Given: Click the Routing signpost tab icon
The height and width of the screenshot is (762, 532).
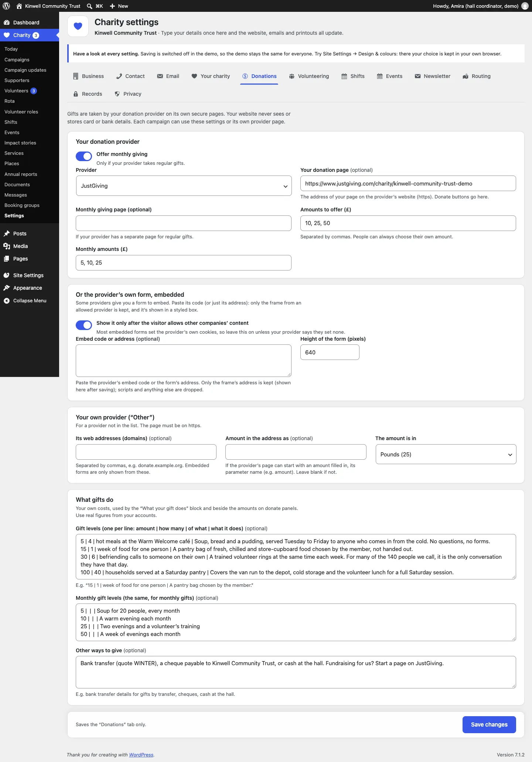Looking at the screenshot, I should pyautogui.click(x=465, y=76).
